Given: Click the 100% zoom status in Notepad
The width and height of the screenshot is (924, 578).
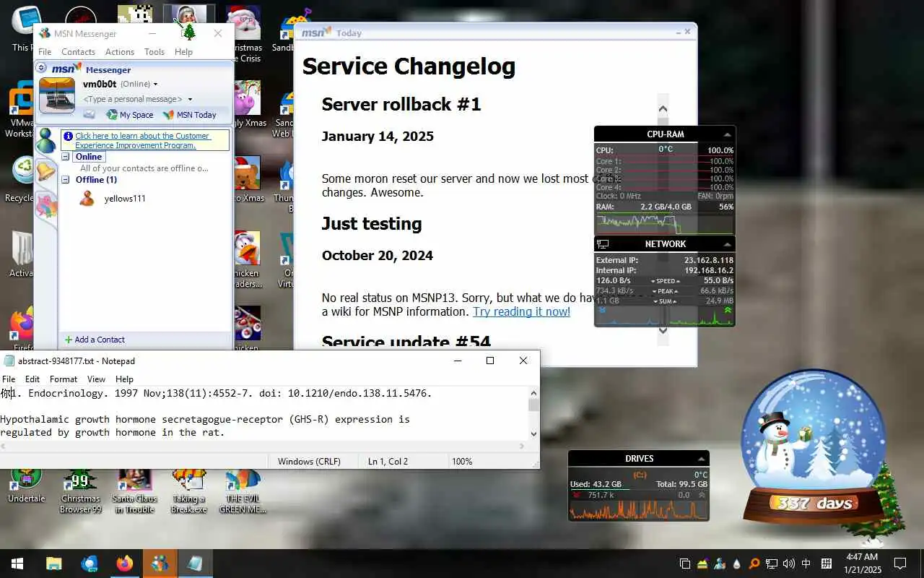Looking at the screenshot, I should pyautogui.click(x=462, y=461).
